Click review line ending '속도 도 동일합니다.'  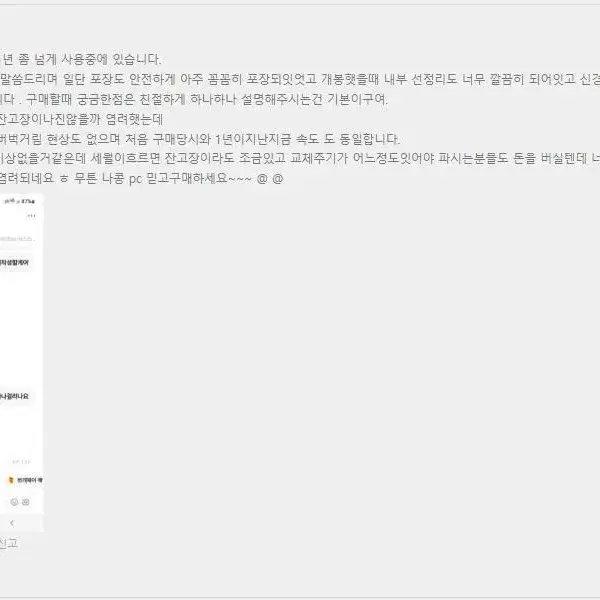point(200,139)
